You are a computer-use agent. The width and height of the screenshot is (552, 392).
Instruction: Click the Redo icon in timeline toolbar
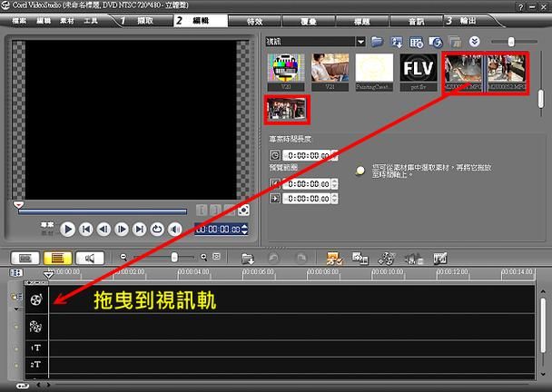pos(301,259)
